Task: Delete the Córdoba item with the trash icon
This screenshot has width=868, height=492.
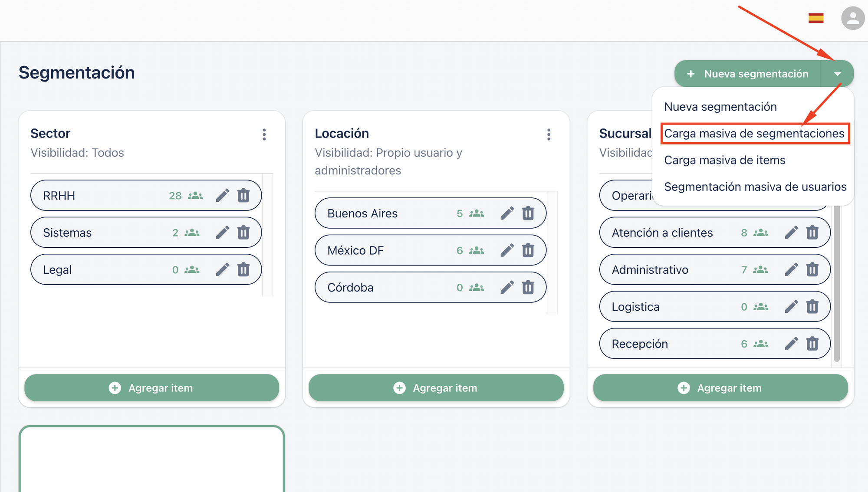Action: [528, 287]
